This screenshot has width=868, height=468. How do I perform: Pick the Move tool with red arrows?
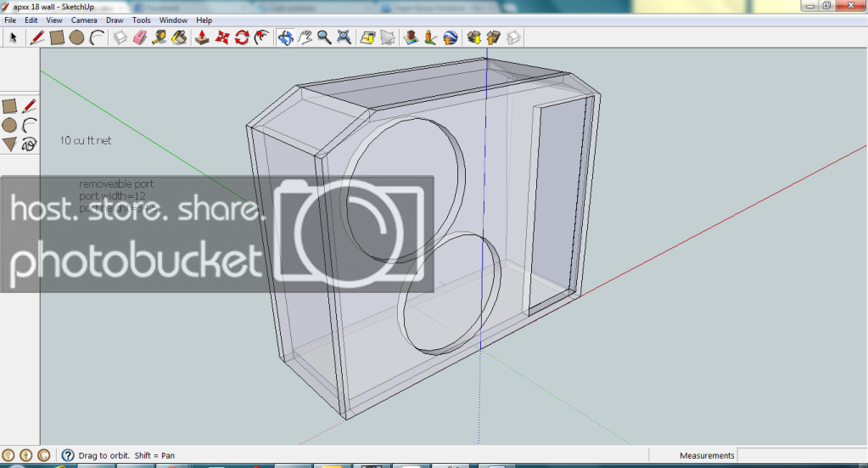coord(222,37)
